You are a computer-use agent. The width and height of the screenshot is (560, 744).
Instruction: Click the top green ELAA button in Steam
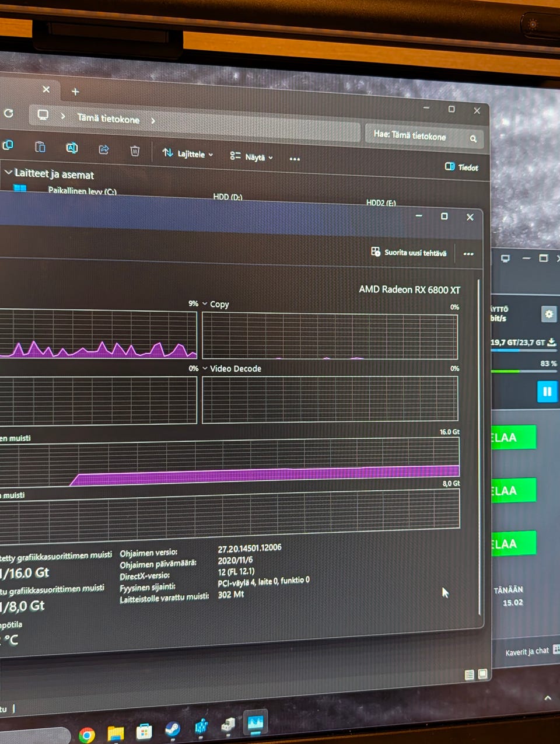[x=513, y=438]
